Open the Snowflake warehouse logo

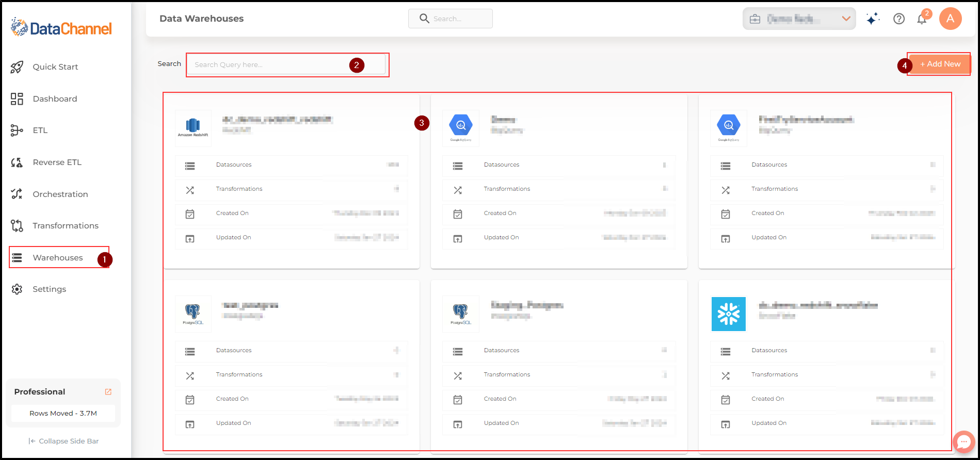click(x=729, y=314)
